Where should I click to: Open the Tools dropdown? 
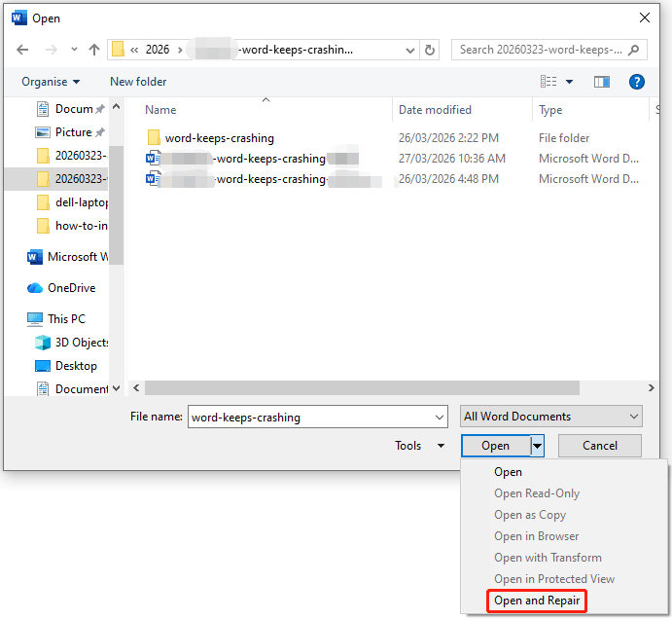click(419, 446)
